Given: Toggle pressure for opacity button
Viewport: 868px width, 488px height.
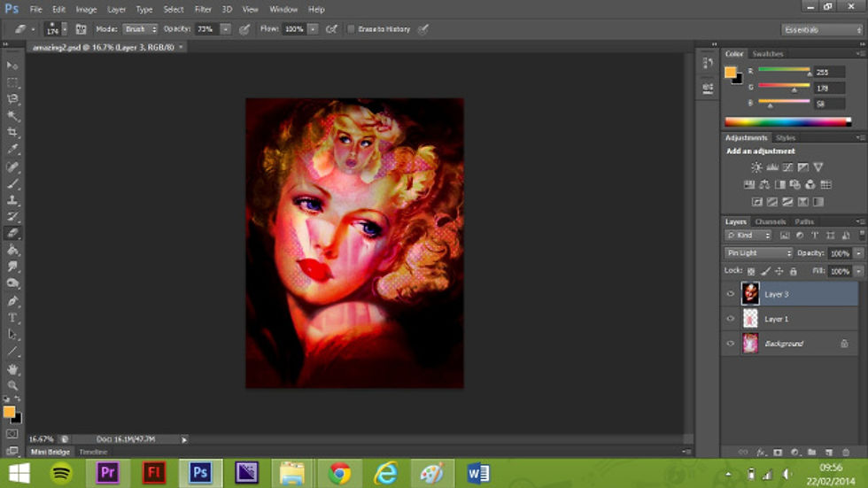Looking at the screenshot, I should tap(244, 29).
